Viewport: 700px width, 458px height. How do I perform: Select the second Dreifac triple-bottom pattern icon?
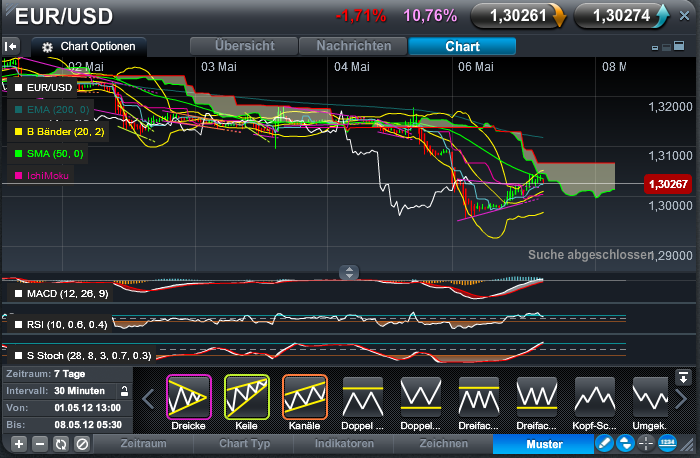[x=537, y=397]
